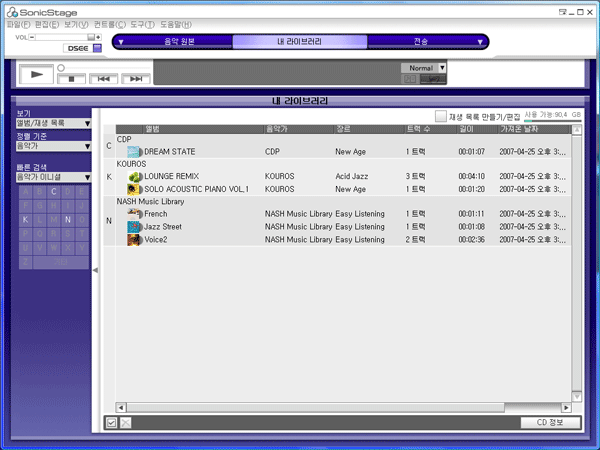Expand the 정렬 기준 sort dropdown
This screenshot has height=450, width=600.
(54, 146)
